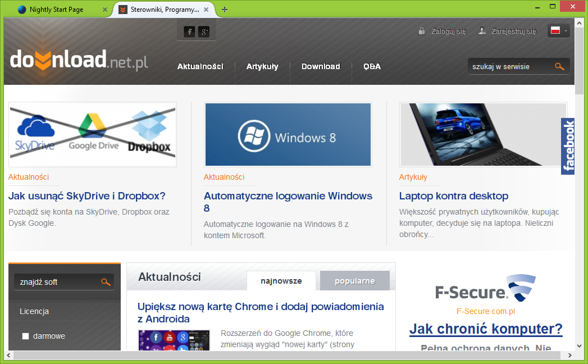Click the F-Secure.com.pl link

pyautogui.click(x=486, y=311)
